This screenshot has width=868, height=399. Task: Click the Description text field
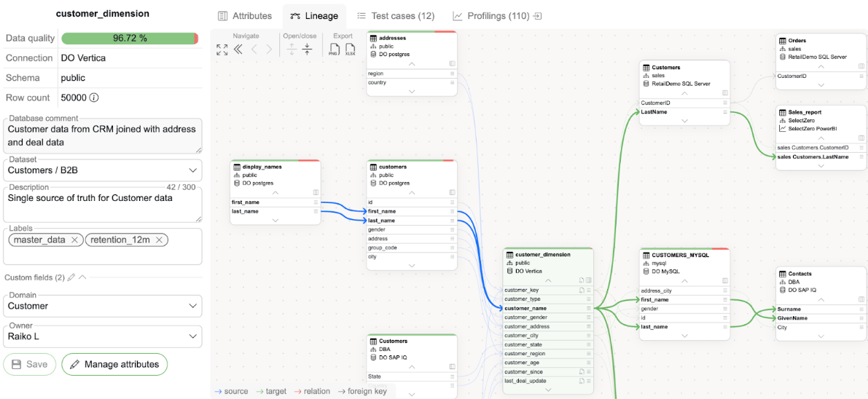pyautogui.click(x=103, y=206)
